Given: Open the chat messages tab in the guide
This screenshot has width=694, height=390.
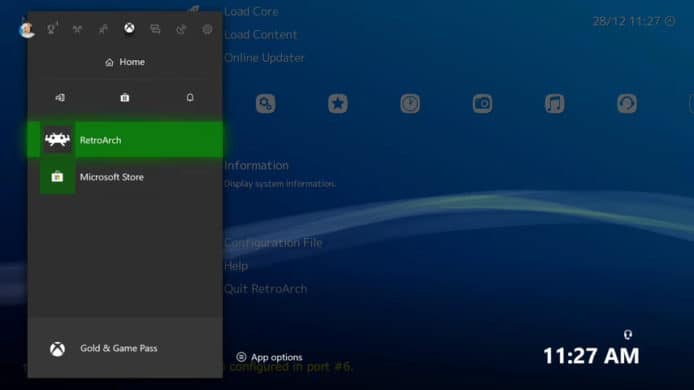Looking at the screenshot, I should pos(155,29).
